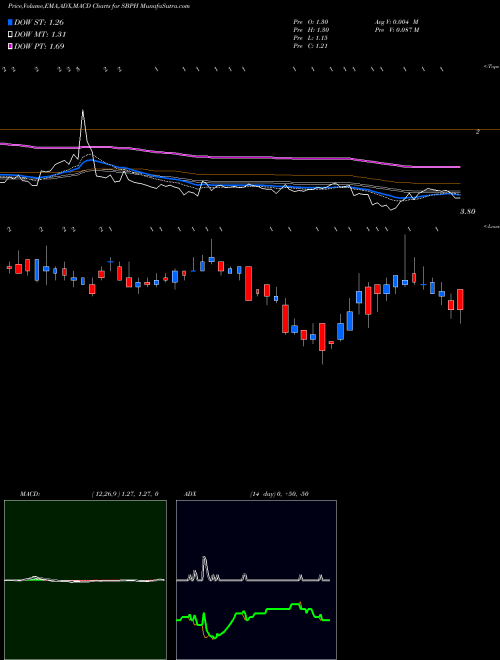The height and width of the screenshot is (660, 500).
Task: Click the ADX panel label
Action: (x=191, y=494)
